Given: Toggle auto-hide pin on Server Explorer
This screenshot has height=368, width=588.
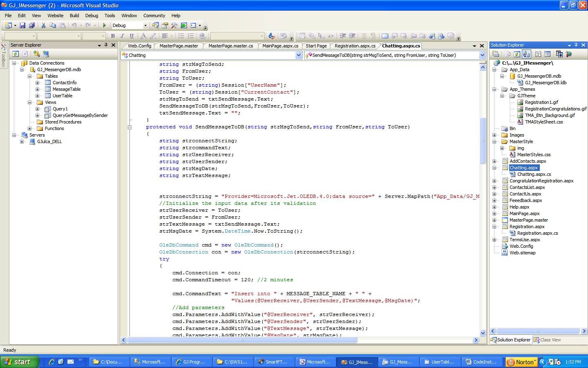Looking at the screenshot, I should (106, 45).
